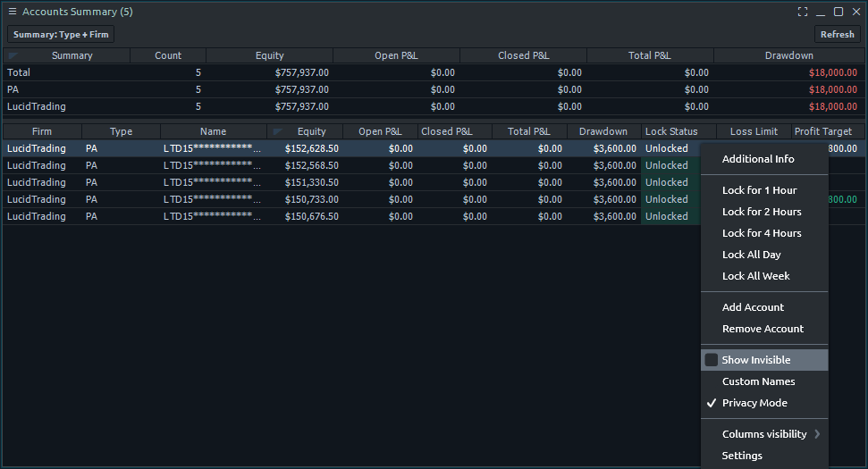Maximize the Accounts Summary panel

(x=839, y=12)
